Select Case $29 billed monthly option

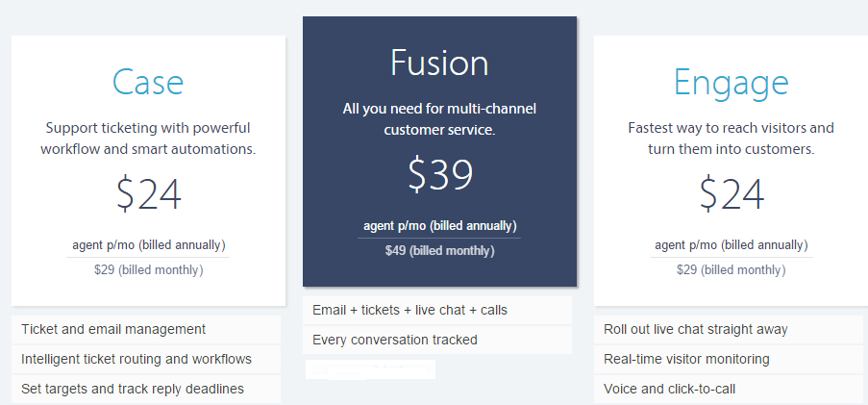click(x=148, y=270)
